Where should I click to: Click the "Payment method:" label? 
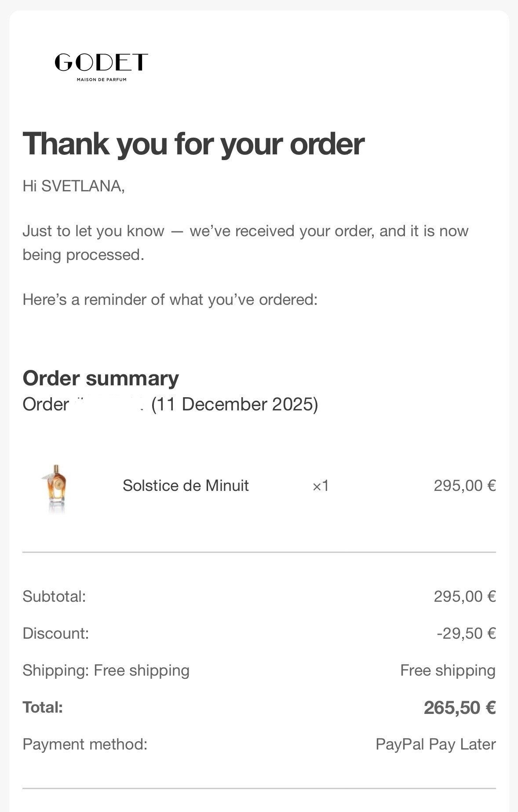click(85, 744)
